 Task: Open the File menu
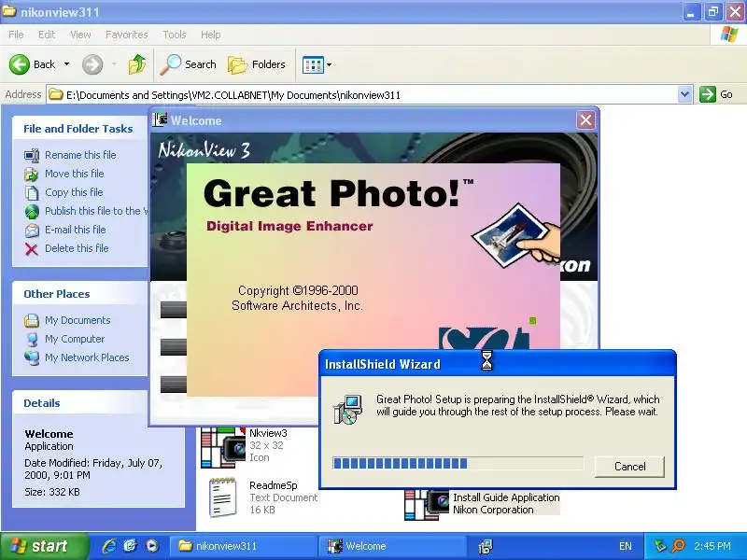[x=16, y=35]
